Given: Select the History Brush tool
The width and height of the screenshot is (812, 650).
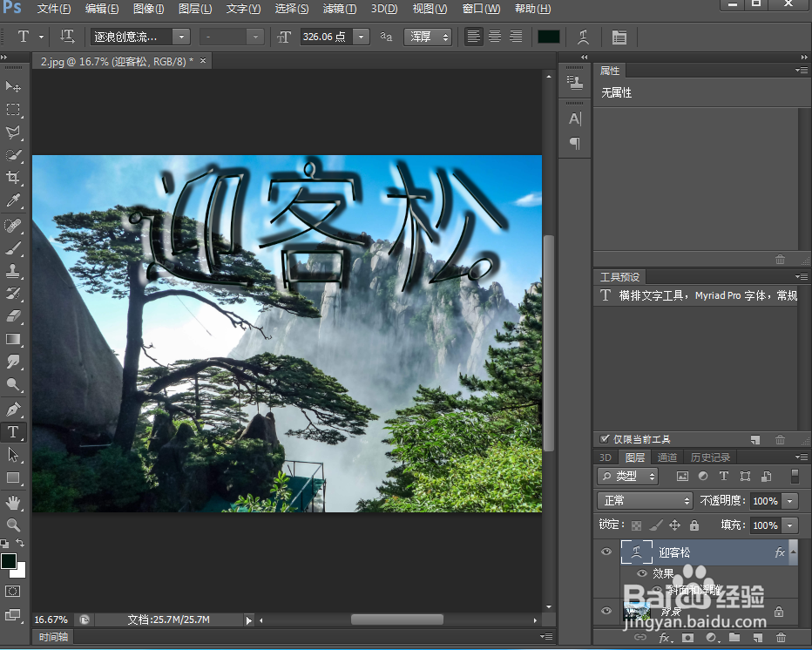Looking at the screenshot, I should 13,293.
